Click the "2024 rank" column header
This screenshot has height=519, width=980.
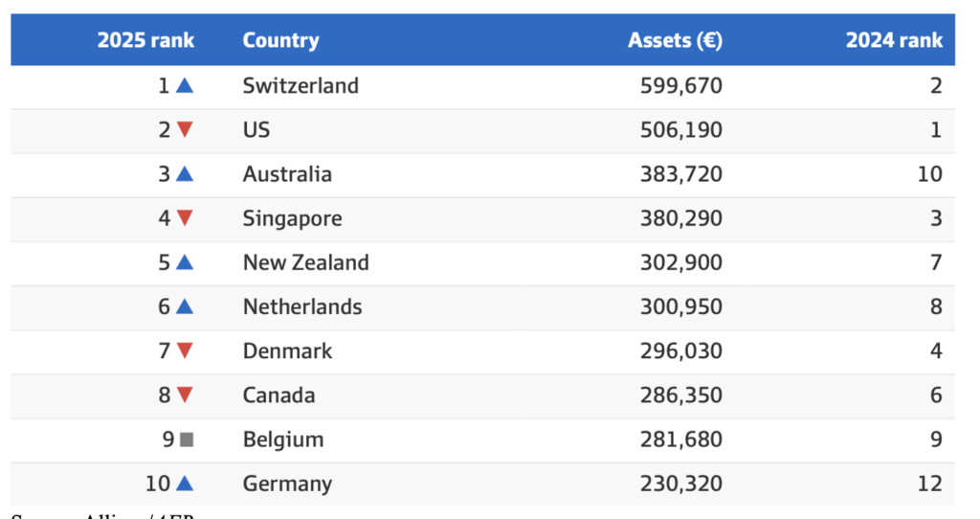click(x=894, y=40)
